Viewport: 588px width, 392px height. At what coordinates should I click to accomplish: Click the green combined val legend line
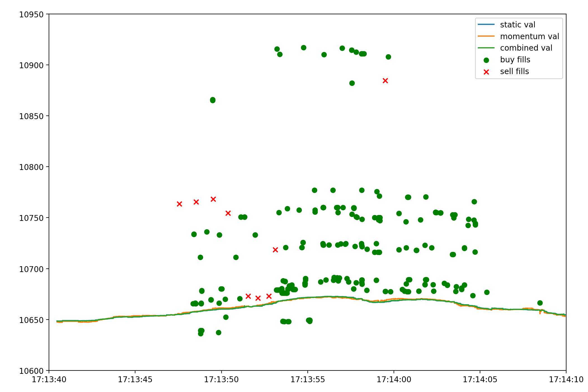coord(486,48)
